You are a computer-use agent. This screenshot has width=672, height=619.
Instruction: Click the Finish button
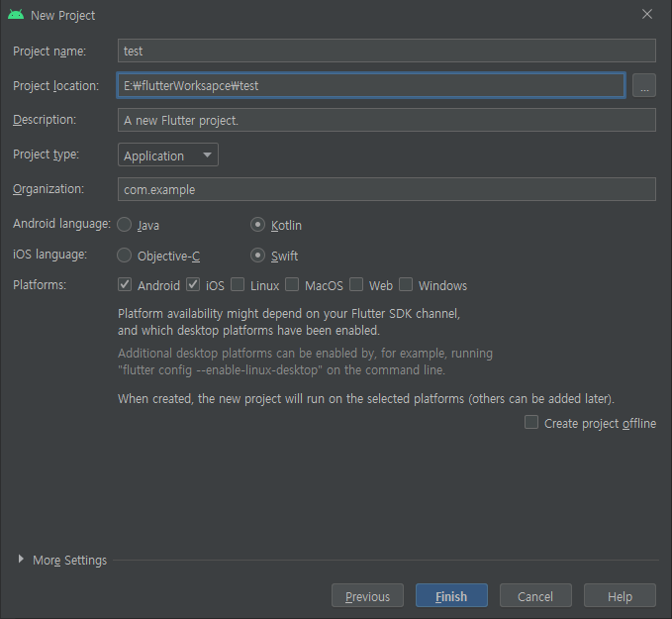click(x=451, y=595)
